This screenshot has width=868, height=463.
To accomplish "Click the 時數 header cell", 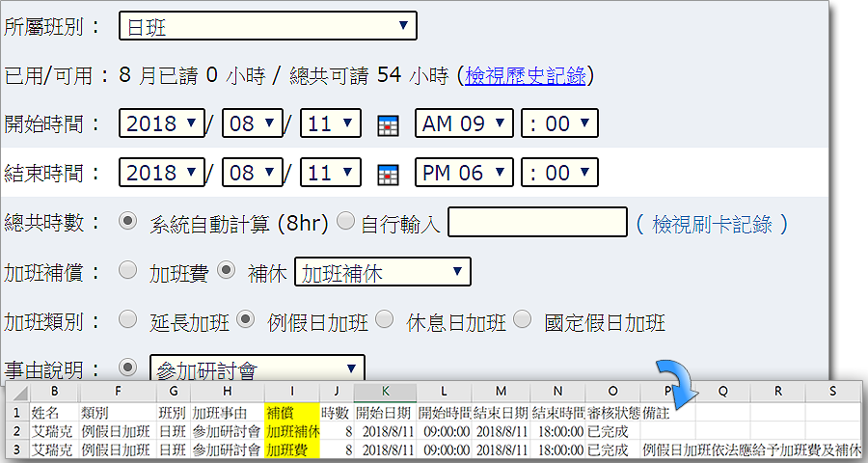I will click(x=337, y=413).
